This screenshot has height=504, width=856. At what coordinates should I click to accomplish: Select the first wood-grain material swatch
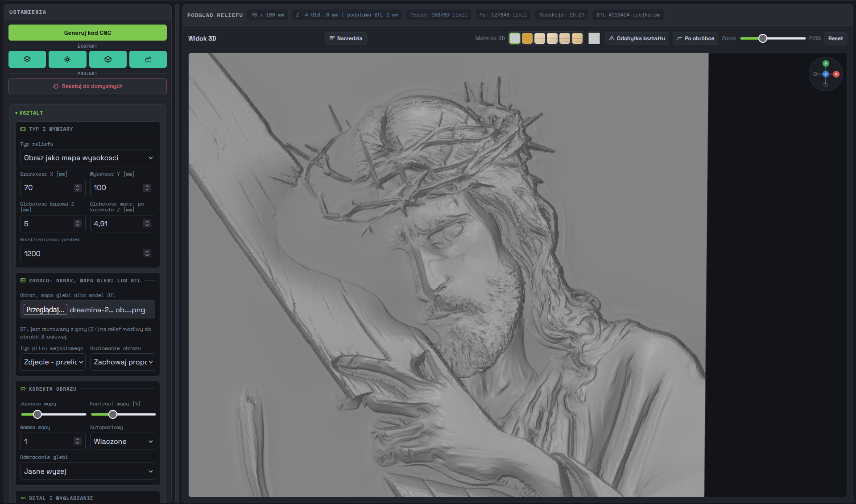[540, 38]
